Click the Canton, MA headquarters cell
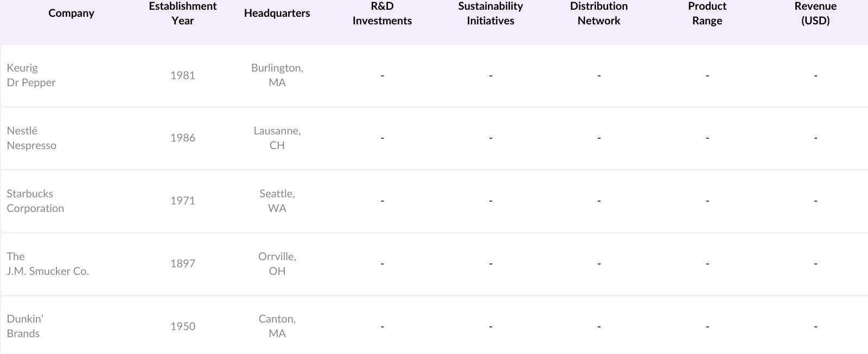 pos(277,326)
